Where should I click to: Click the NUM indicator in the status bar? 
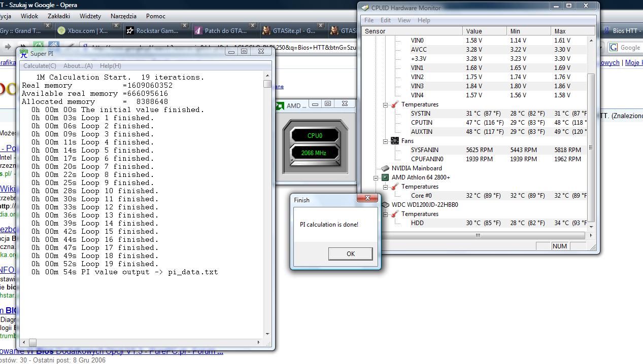tap(559, 246)
